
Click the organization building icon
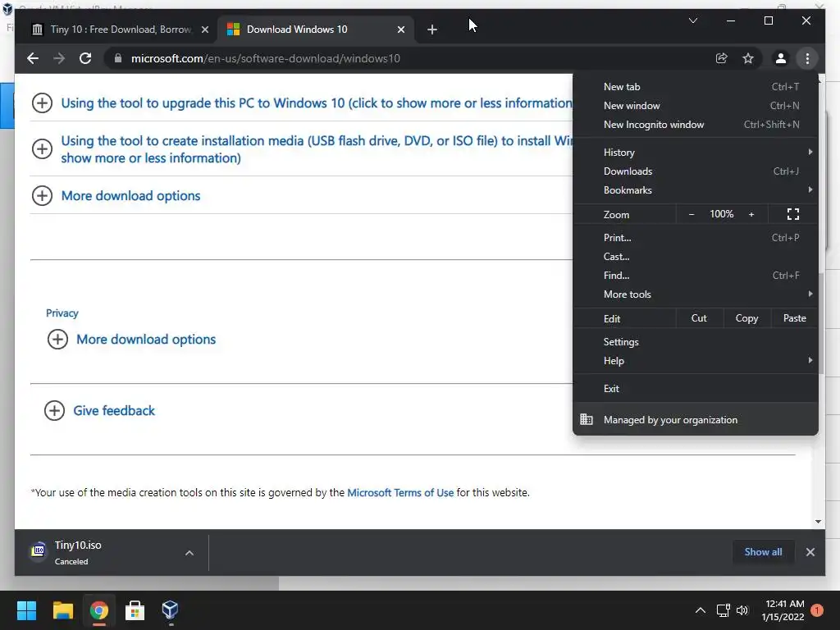[x=587, y=419]
